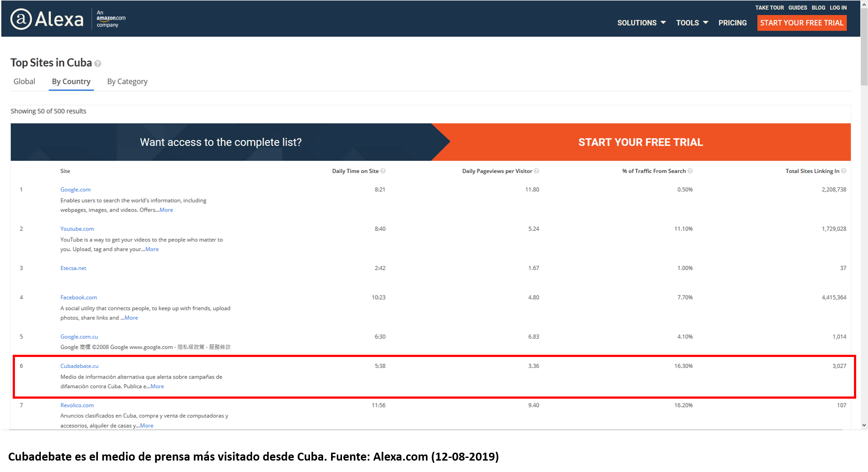Switch to the By Category tab
The height and width of the screenshot is (472, 868).
point(127,82)
